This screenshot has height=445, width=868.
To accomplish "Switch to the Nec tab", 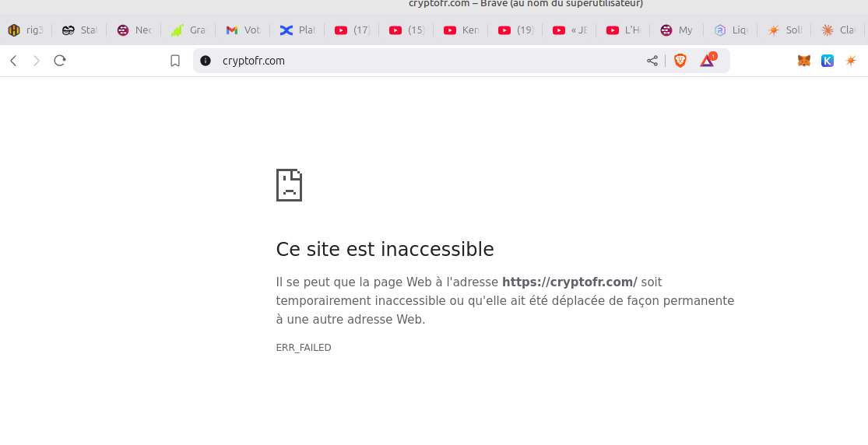I will 134,30.
